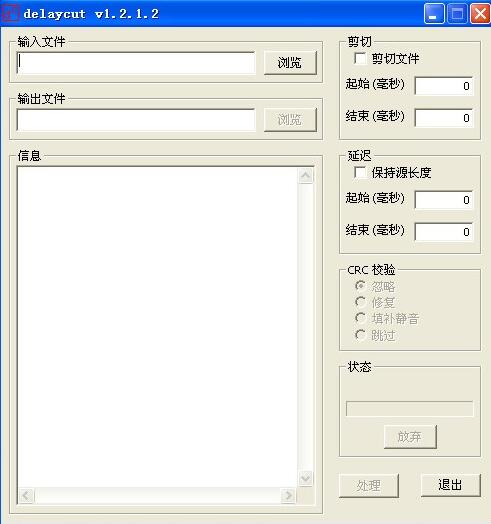Select the 忽略 CRC radio option

pyautogui.click(x=361, y=286)
